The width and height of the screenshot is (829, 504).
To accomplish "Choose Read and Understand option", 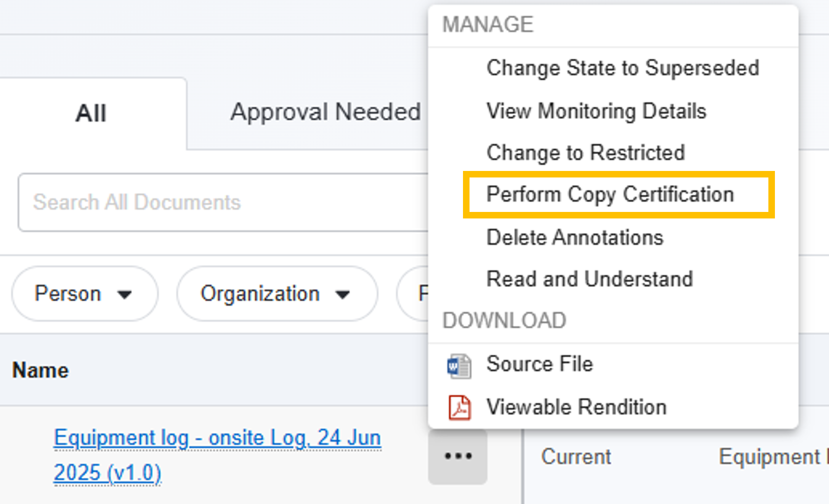I will [x=589, y=279].
